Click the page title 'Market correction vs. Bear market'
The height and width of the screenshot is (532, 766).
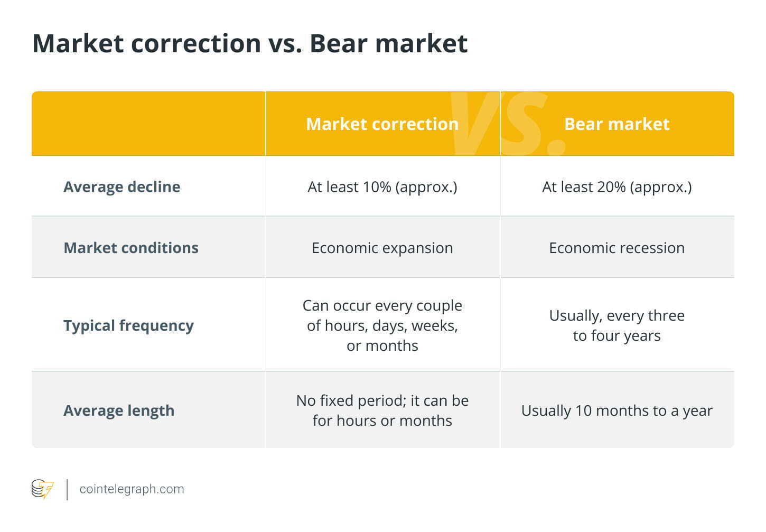pyautogui.click(x=250, y=43)
